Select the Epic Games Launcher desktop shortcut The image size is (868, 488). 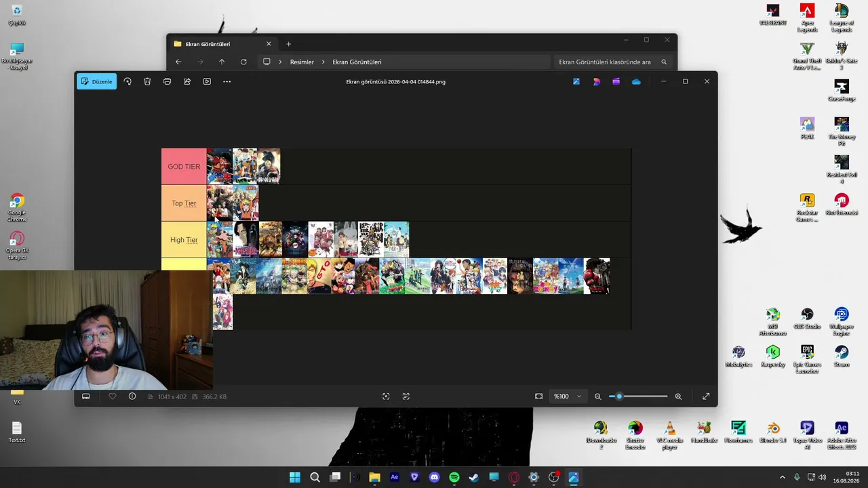(807, 359)
